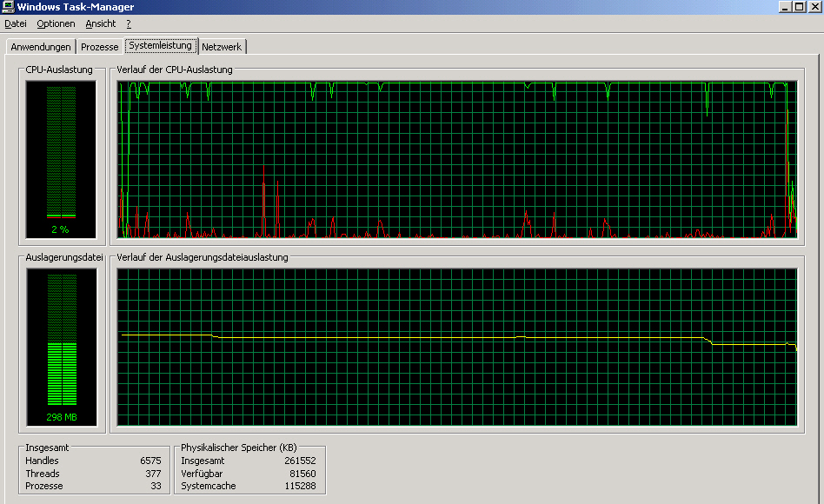This screenshot has height=504, width=824.
Task: Click the Prozesse count 33
Action: [156, 486]
